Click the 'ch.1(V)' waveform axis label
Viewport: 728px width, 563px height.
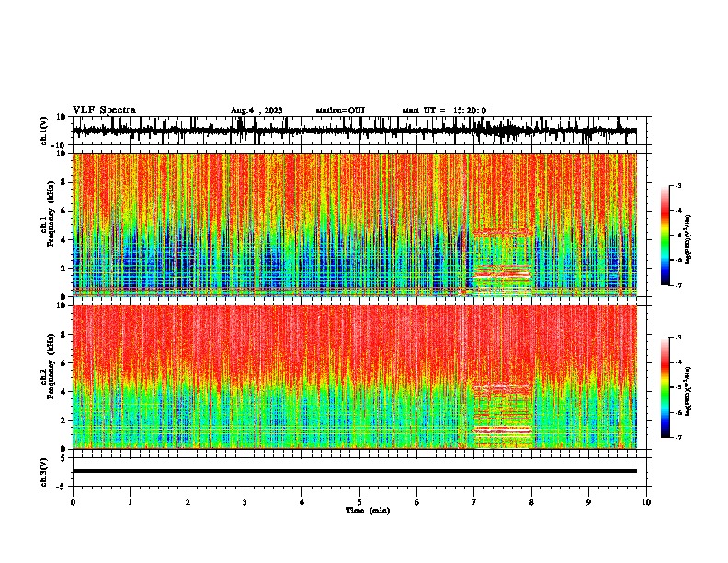coord(44,131)
